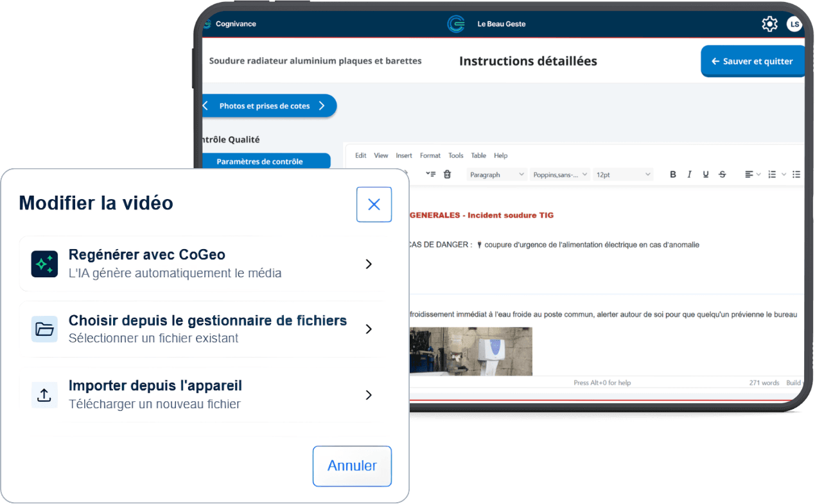Click the numbered list icon
This screenshot has height=504, width=815.
[x=773, y=175]
